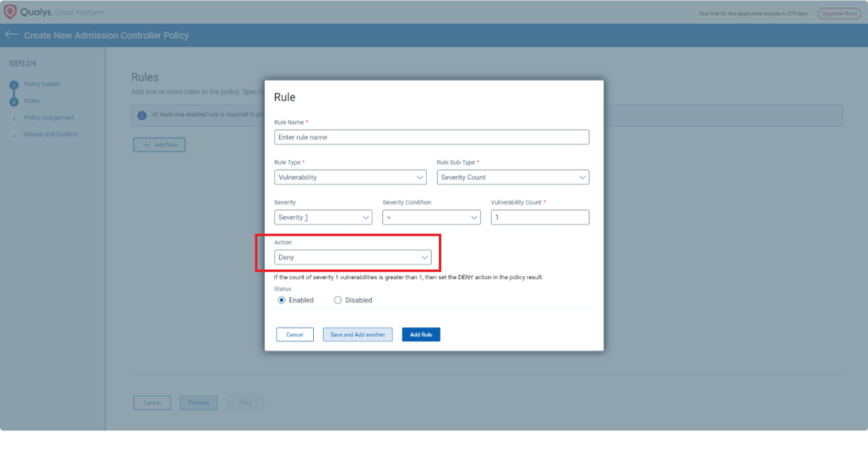Open Rules step in sidebar
This screenshot has height=452, width=868.
[32, 101]
